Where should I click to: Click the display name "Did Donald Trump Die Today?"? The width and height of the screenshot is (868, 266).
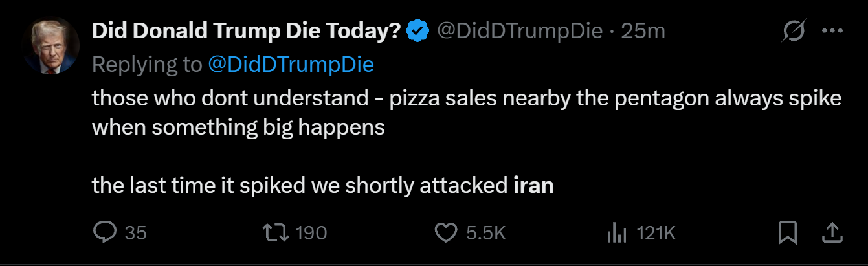point(246,30)
